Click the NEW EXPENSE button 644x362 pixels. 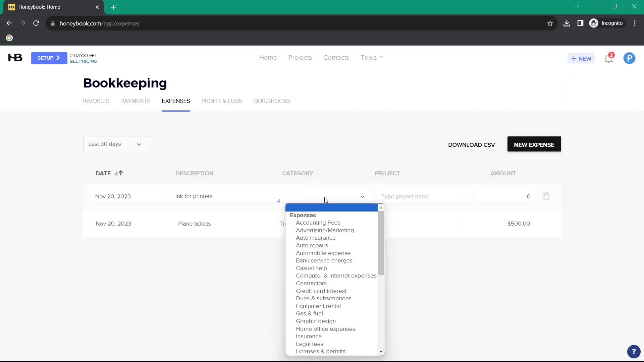(x=534, y=144)
